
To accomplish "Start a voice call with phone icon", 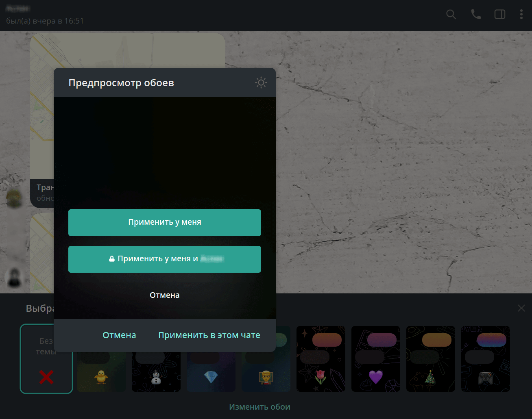I will tap(476, 15).
